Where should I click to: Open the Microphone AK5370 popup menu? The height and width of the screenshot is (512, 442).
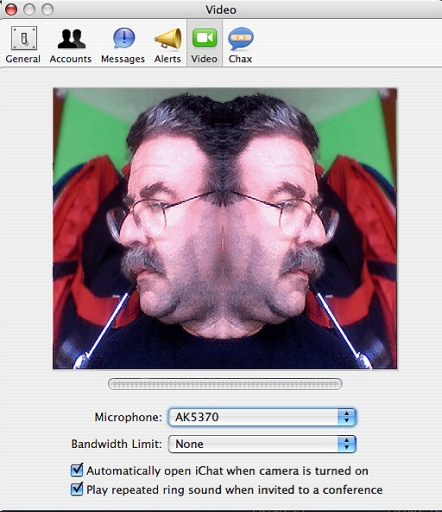[262, 417]
